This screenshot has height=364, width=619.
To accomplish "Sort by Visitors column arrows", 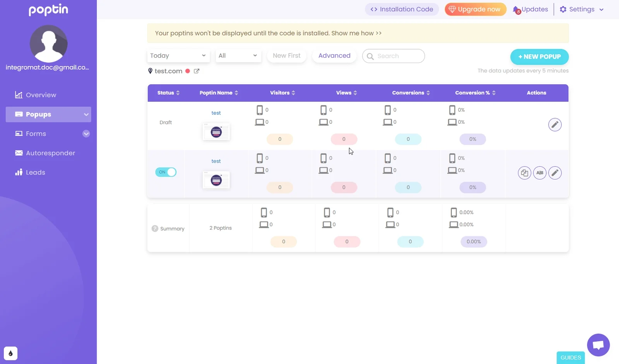I will [x=293, y=93].
